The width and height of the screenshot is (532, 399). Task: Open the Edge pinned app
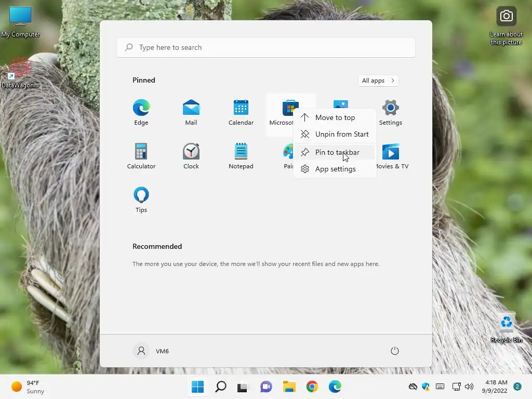(x=141, y=113)
